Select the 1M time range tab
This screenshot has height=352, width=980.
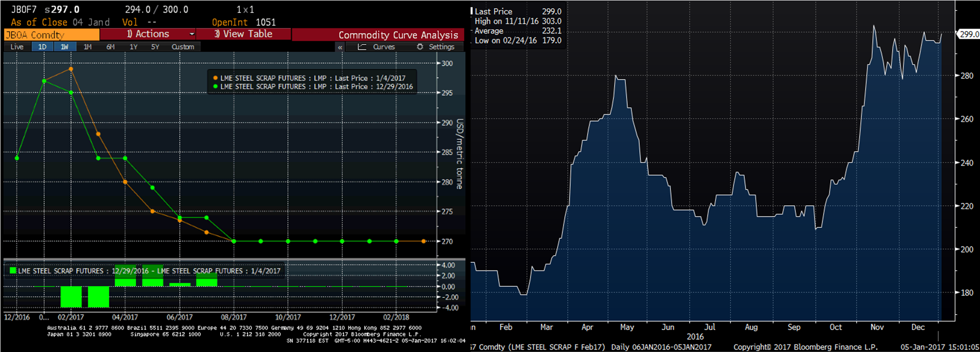[x=87, y=47]
